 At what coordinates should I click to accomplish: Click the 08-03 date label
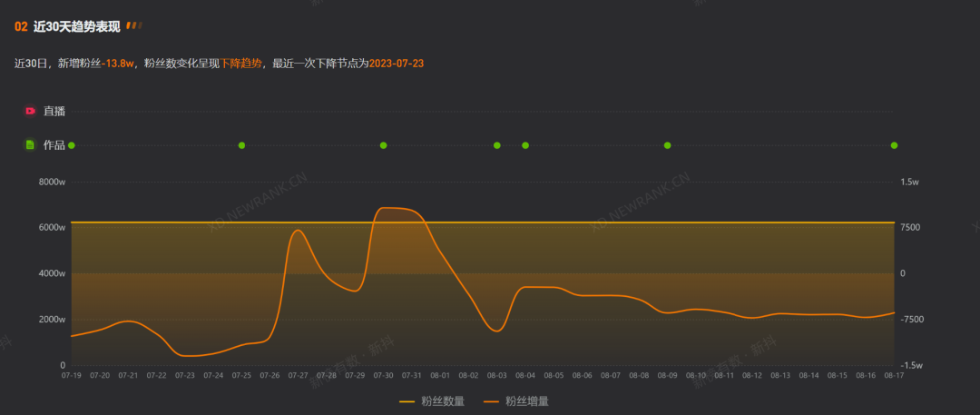[x=497, y=376]
